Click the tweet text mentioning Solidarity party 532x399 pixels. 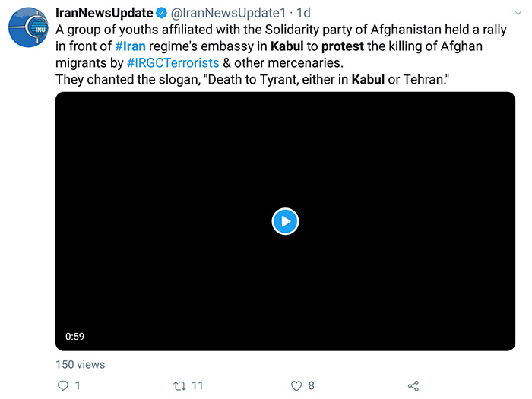coord(281,30)
